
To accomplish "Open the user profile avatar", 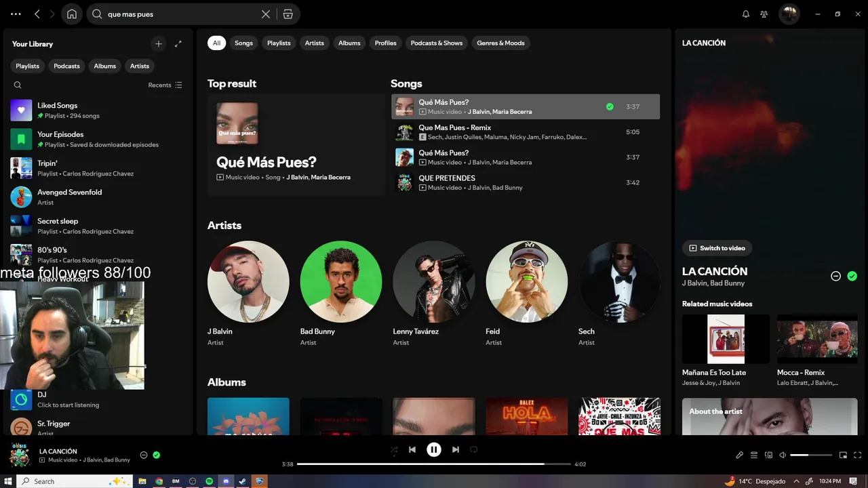I will (x=789, y=14).
